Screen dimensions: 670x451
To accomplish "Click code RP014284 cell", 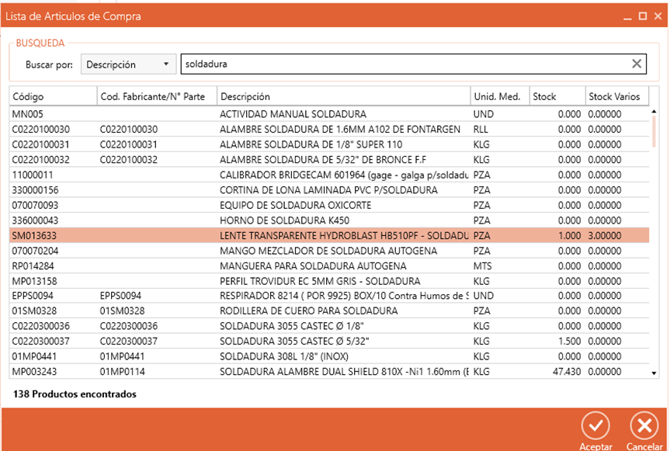I will (33, 266).
